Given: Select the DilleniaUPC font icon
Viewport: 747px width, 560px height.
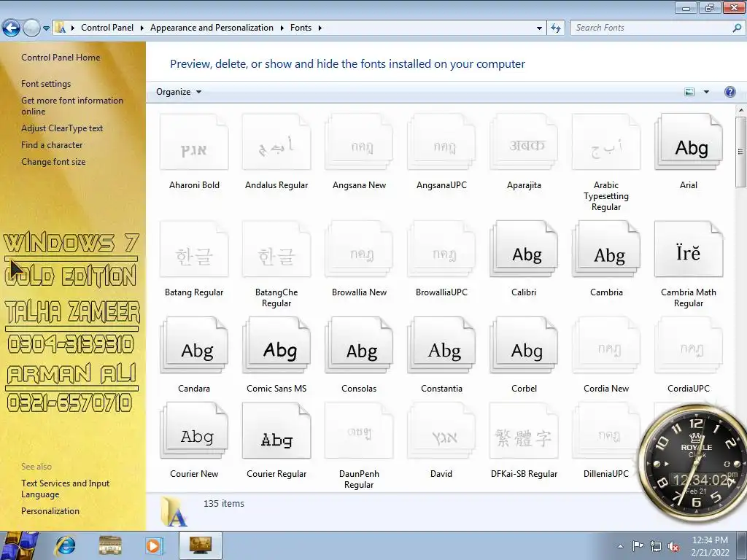Looking at the screenshot, I should 606,430.
